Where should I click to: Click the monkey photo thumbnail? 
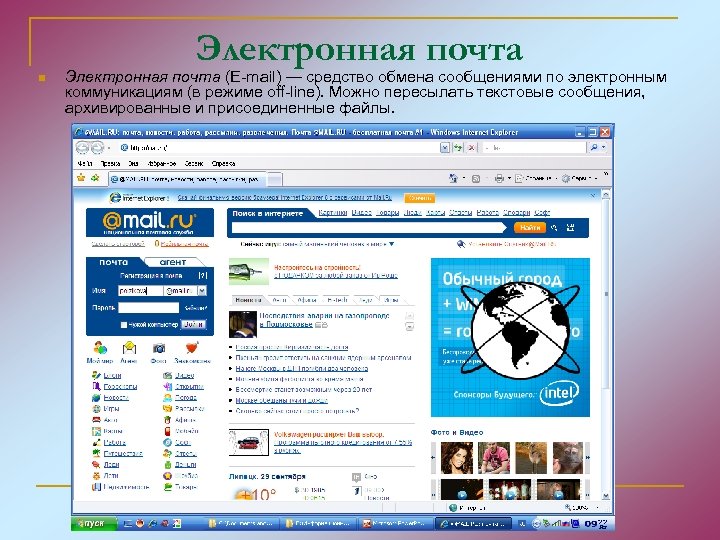[x=568, y=458]
